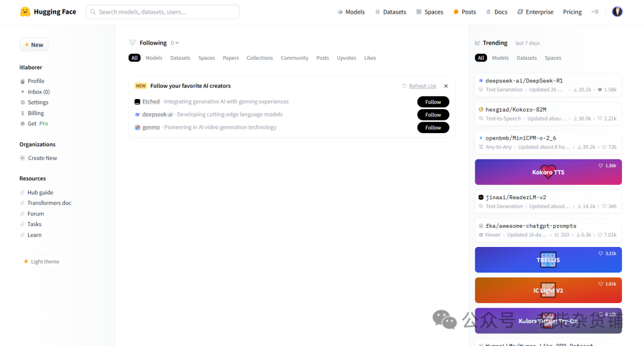Screen dimensions: 644x346
Task: Open the navigation overflow menu icon
Action: (x=595, y=12)
